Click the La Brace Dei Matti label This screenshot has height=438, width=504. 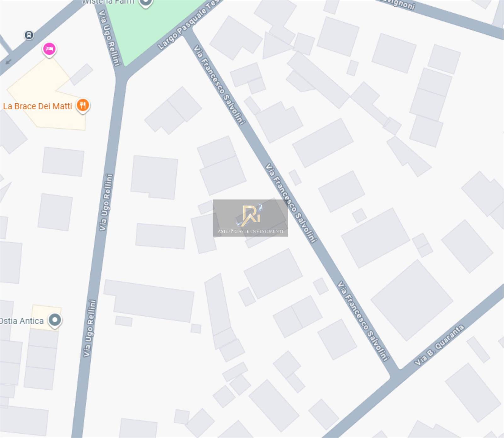37,106
